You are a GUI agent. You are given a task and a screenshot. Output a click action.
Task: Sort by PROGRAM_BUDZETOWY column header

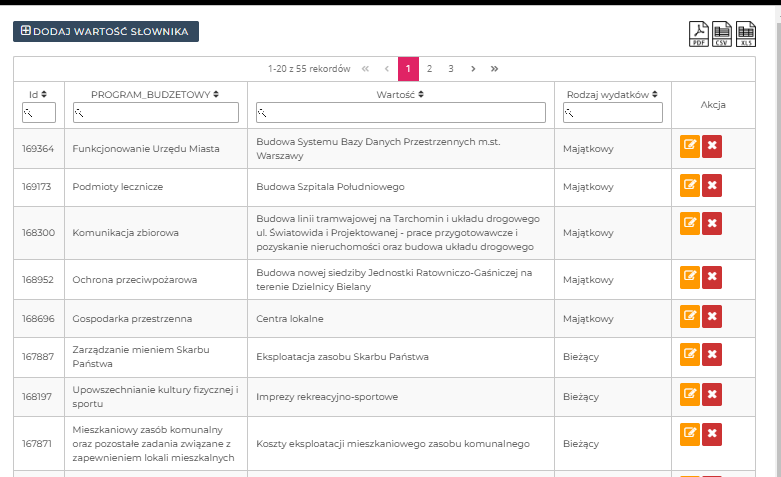click(x=154, y=94)
